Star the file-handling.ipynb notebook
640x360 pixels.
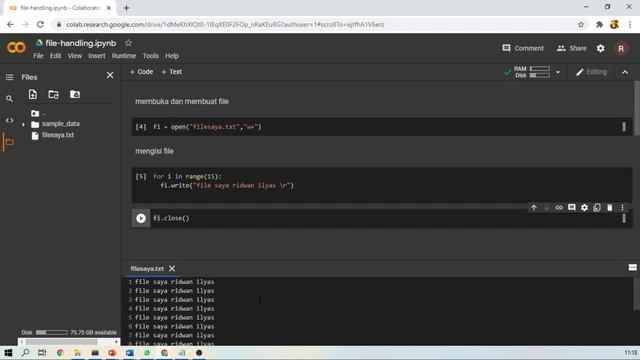[x=128, y=43]
